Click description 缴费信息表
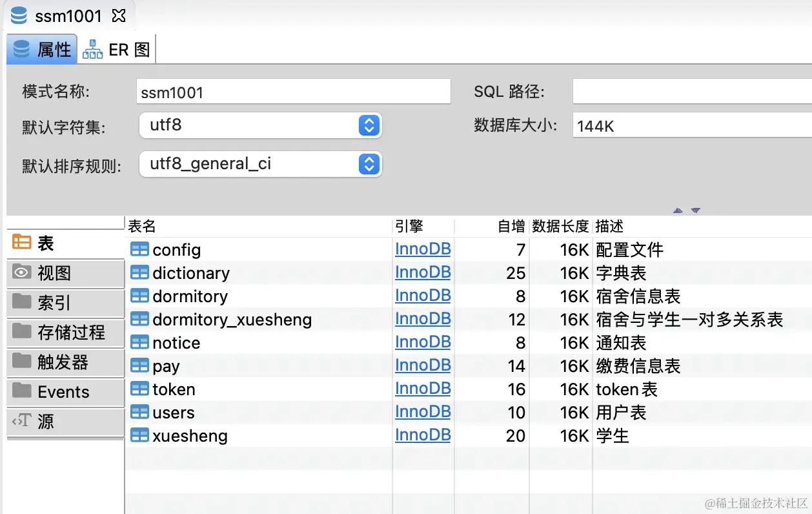 tap(638, 366)
